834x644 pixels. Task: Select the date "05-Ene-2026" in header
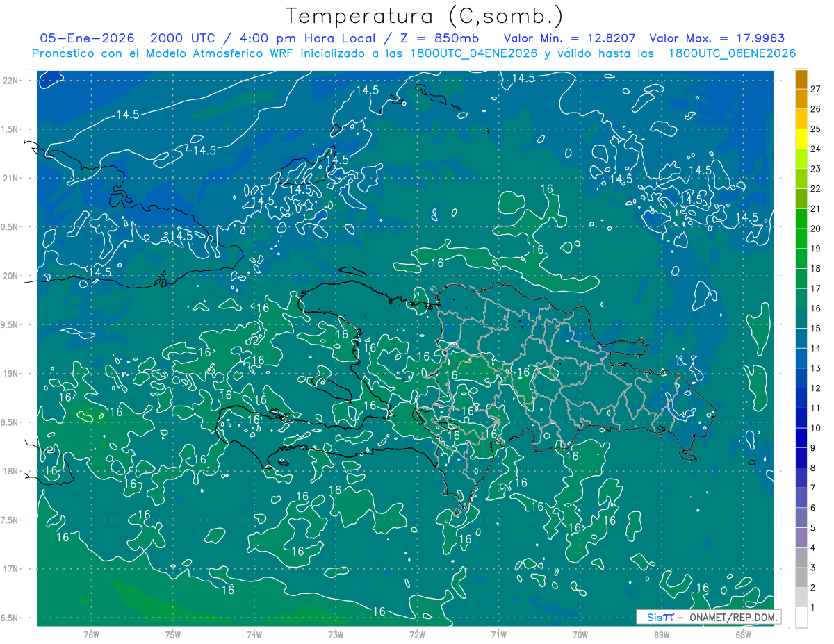(86, 38)
